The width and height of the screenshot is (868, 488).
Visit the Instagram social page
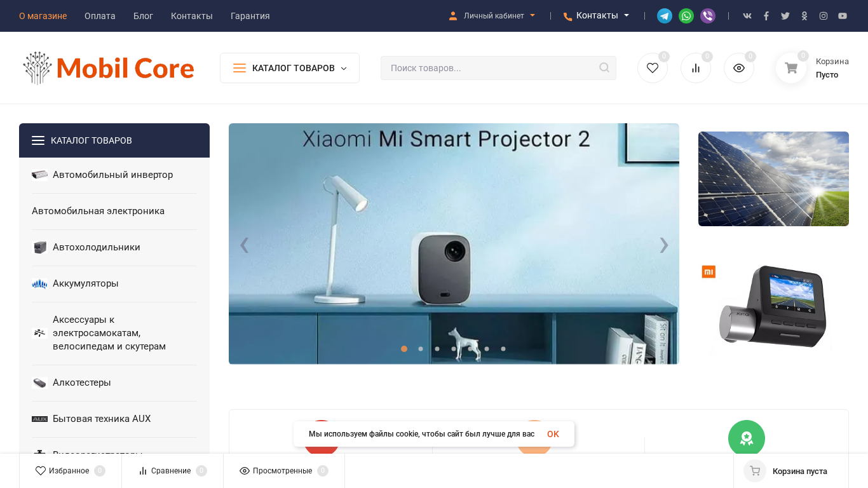[824, 16]
